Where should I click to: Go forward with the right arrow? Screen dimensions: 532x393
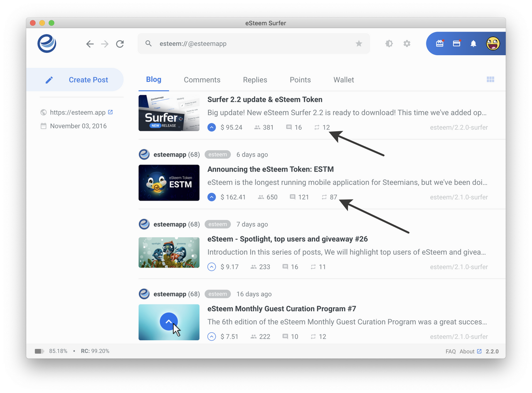pyautogui.click(x=105, y=44)
